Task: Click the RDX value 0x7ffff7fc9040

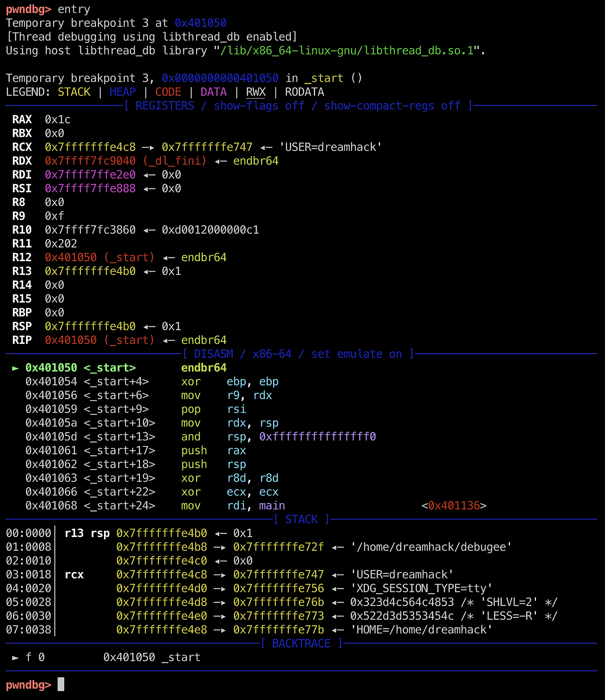Action: pos(90,161)
